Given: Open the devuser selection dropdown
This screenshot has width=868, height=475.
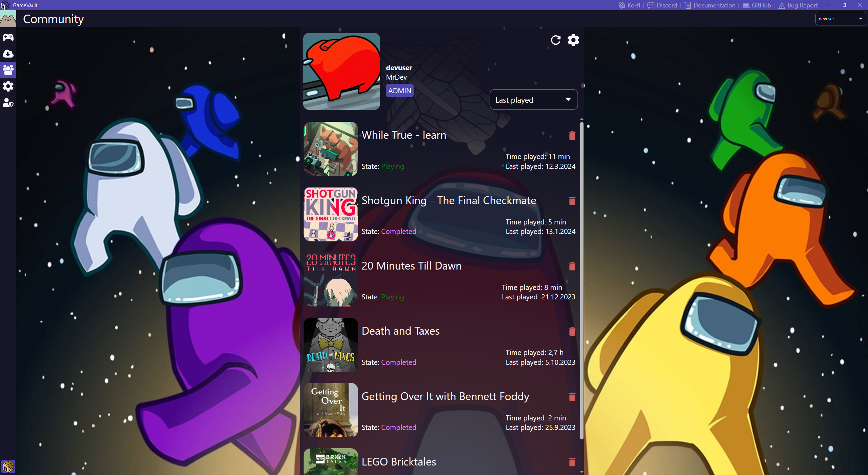Looking at the screenshot, I should 840,19.
